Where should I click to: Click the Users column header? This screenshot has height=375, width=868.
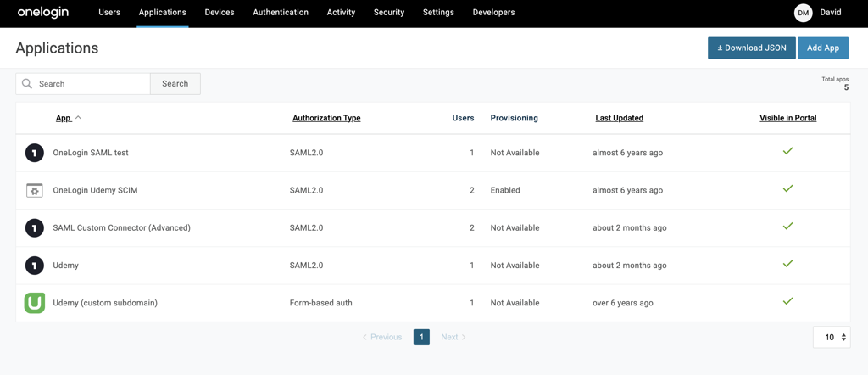pyautogui.click(x=464, y=118)
